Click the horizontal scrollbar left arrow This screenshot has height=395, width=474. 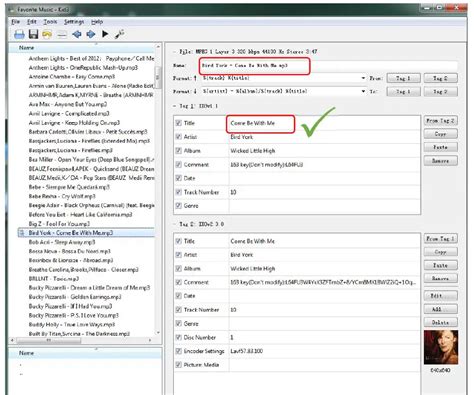pos(12,340)
